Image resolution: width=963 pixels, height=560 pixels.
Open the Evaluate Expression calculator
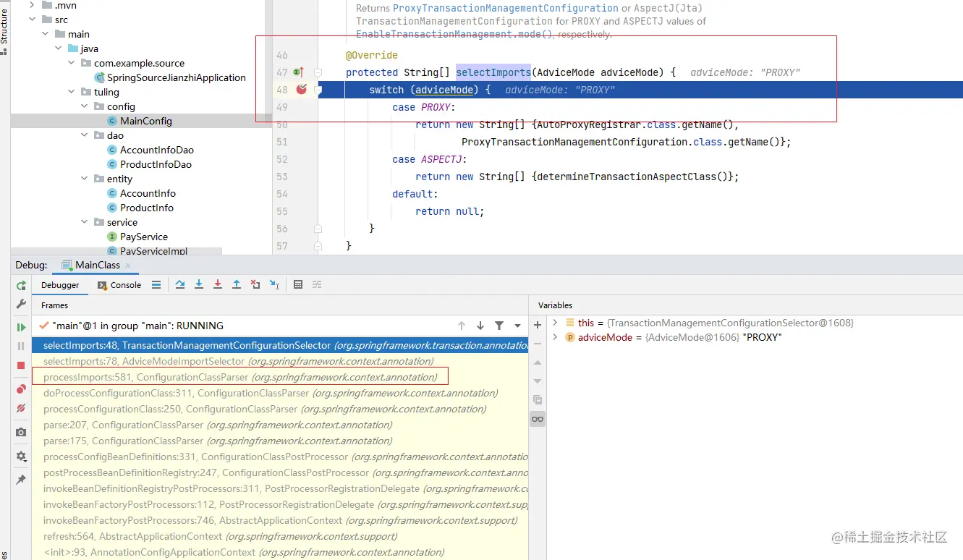pyautogui.click(x=298, y=285)
